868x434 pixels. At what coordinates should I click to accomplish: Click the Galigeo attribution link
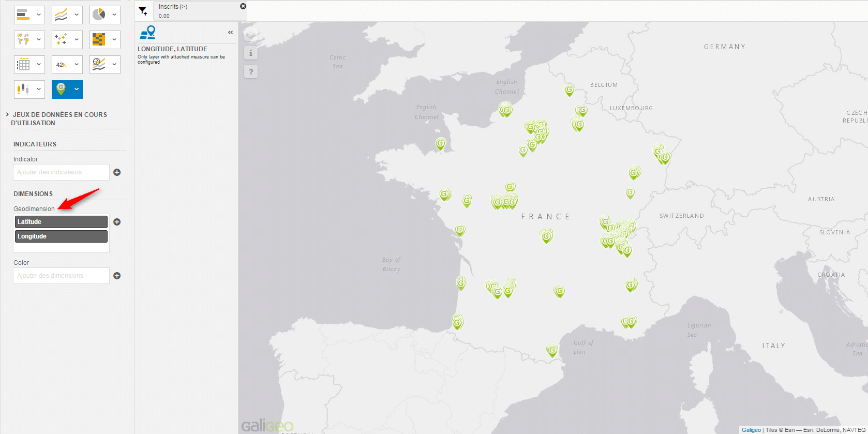751,430
